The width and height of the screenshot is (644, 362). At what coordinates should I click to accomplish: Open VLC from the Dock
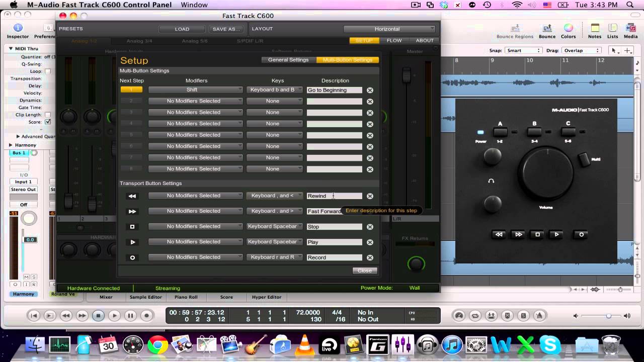click(x=304, y=345)
